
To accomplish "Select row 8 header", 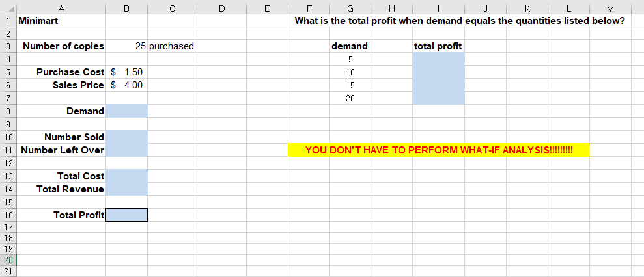I will coord(8,111).
